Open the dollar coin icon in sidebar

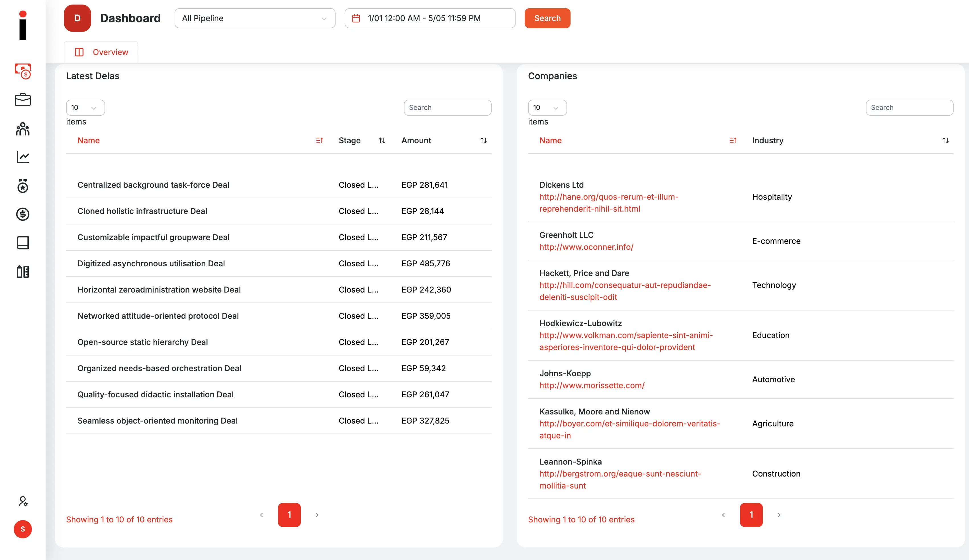[x=23, y=214]
